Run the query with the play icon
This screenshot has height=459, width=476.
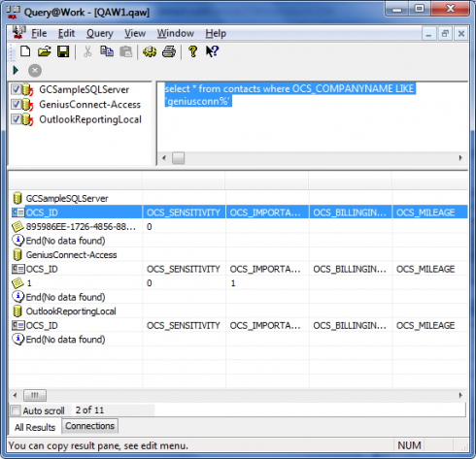[16, 70]
